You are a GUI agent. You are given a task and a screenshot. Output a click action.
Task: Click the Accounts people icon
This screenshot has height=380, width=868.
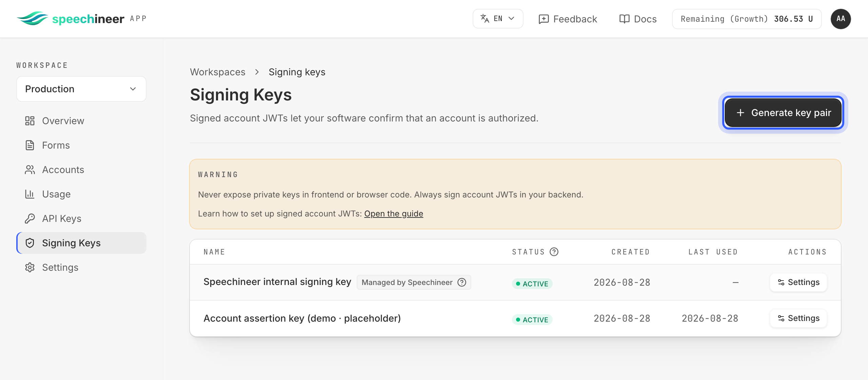(x=30, y=170)
